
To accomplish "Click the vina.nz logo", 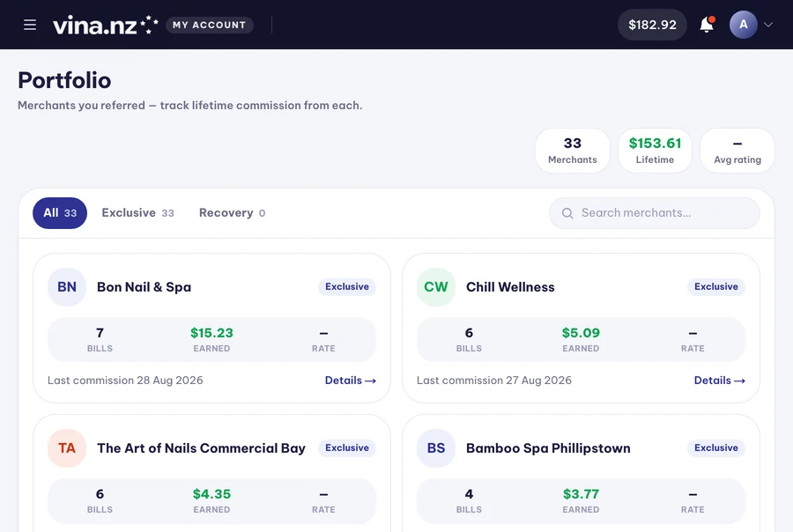I will (x=105, y=25).
